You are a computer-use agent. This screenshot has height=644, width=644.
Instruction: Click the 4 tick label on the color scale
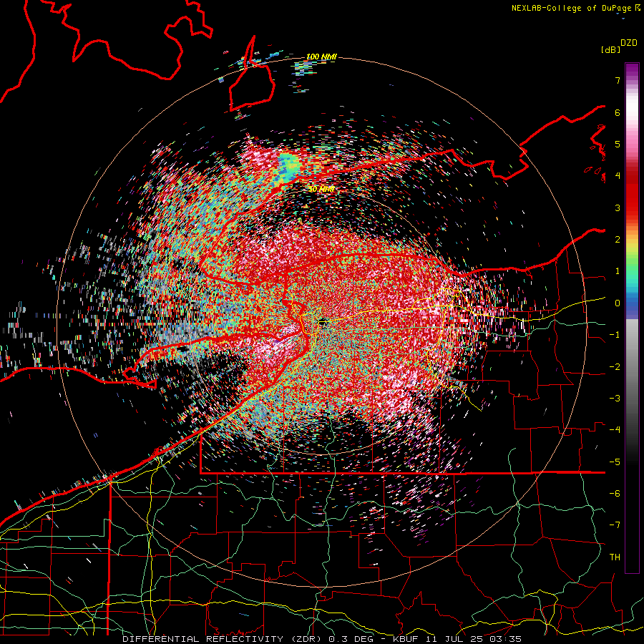click(618, 176)
